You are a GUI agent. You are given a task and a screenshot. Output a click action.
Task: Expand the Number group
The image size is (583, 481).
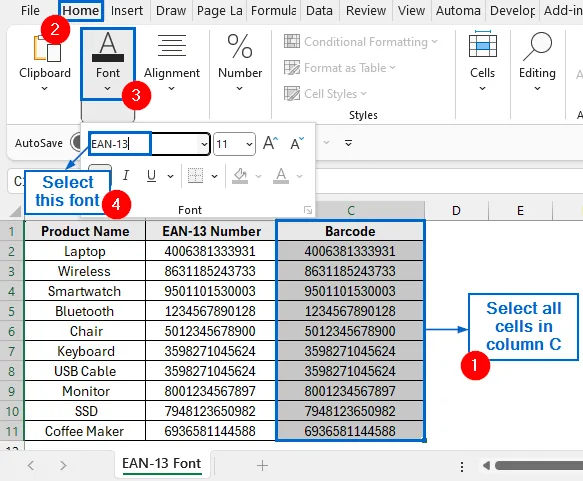point(240,88)
